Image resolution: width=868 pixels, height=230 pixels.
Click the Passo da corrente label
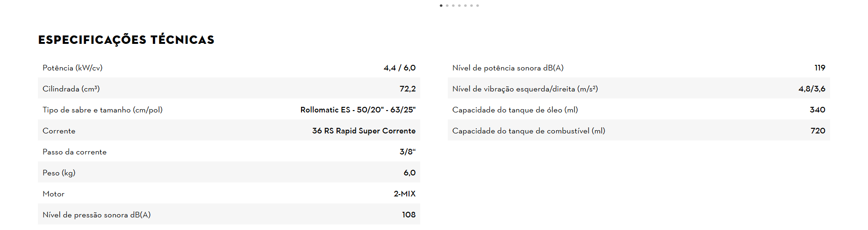click(74, 152)
